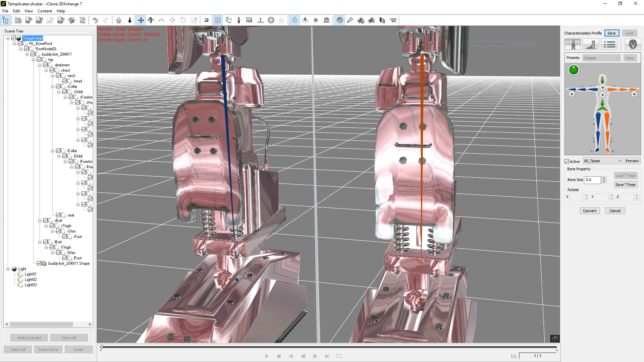This screenshot has height=362, width=644.
Task: Open the Edit menu
Action: click(16, 11)
